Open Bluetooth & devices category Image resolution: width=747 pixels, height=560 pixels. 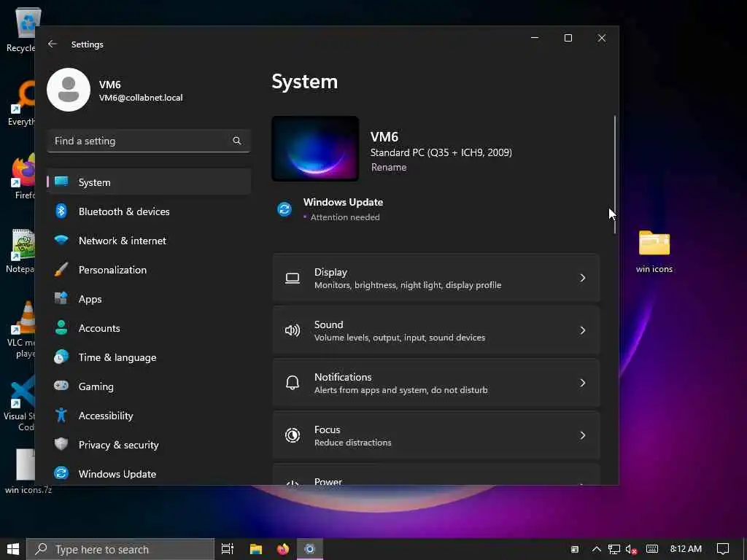click(124, 211)
